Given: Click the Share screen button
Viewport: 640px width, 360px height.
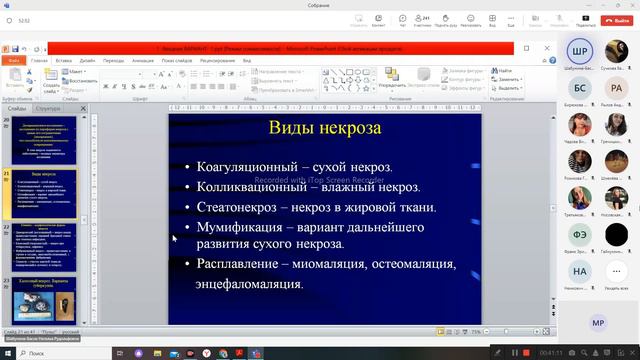Looking at the screenshot, I should (586, 20).
